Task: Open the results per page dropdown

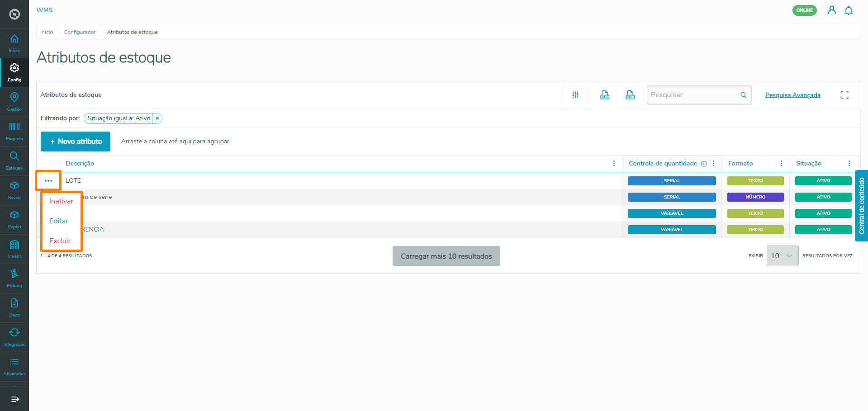Action: [783, 256]
